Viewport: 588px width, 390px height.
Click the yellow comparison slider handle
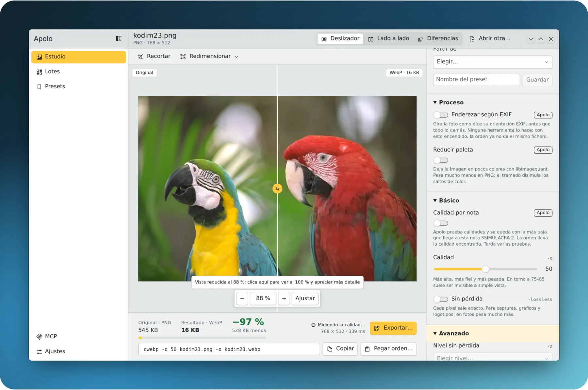pos(277,188)
